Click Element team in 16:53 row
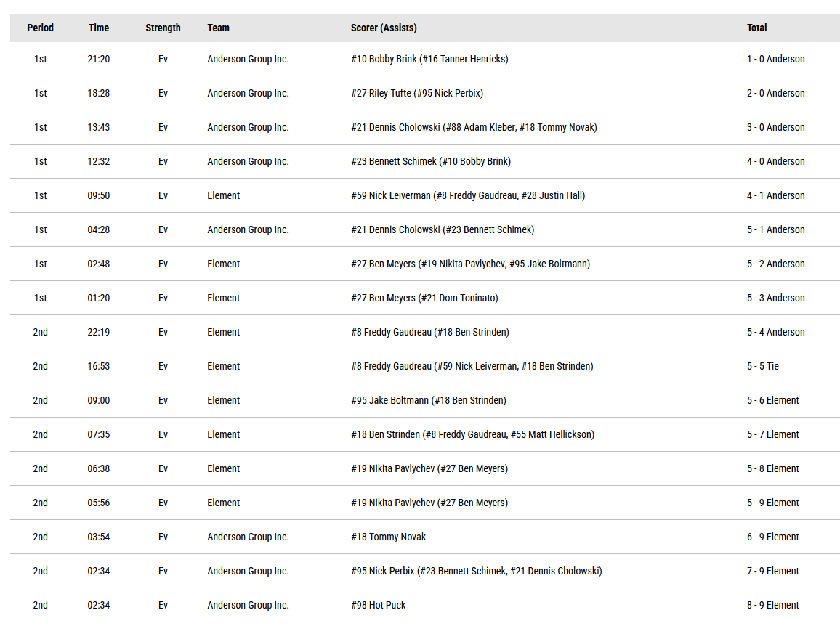This screenshot has width=840, height=626. 223,366
